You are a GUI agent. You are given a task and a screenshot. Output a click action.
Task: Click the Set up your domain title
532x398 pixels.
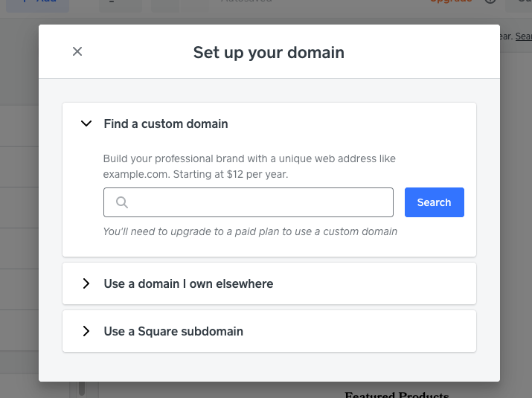point(269,52)
